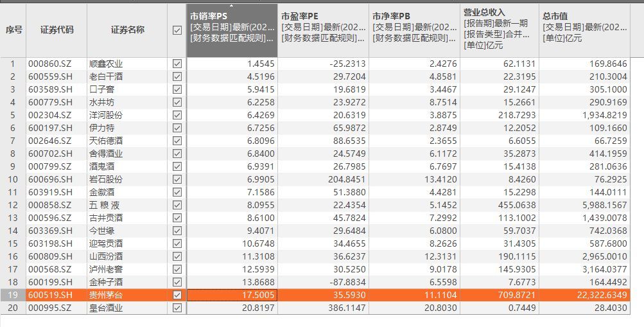Select the 泸州老窖 name cell

[106, 269]
